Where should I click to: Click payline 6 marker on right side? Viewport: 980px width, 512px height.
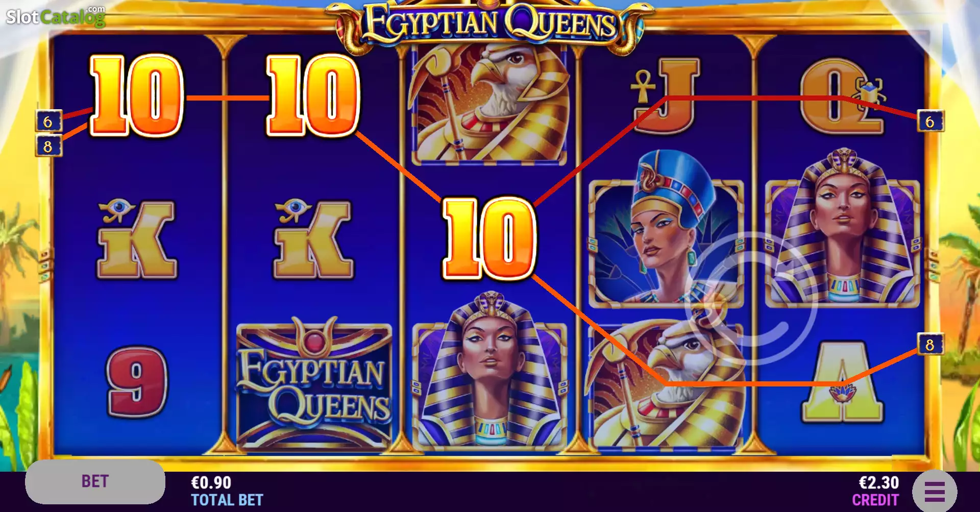(930, 121)
